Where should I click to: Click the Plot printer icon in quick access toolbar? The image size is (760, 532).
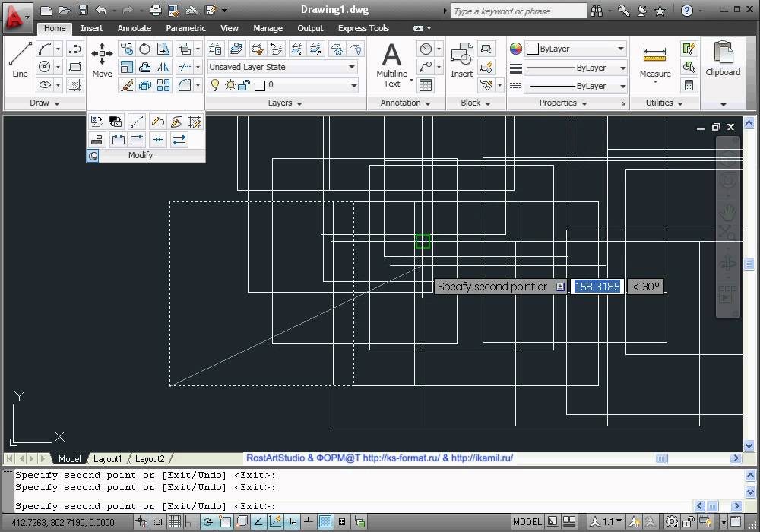[156, 10]
